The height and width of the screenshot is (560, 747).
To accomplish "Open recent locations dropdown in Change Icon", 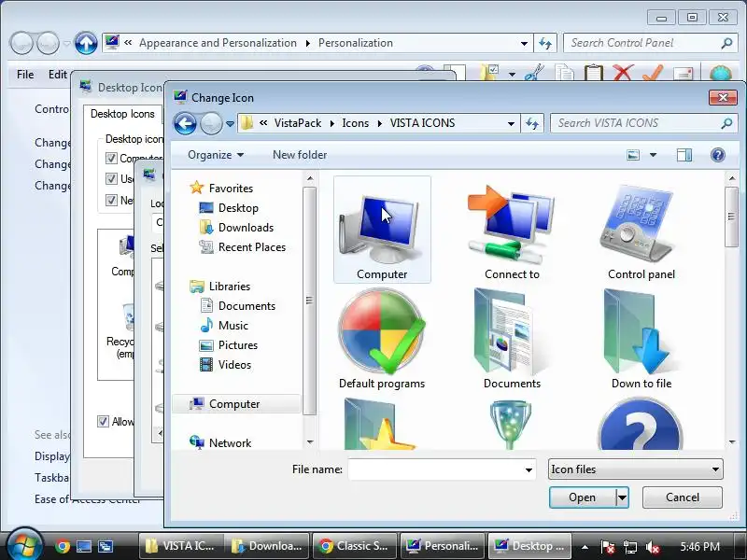I will click(230, 124).
